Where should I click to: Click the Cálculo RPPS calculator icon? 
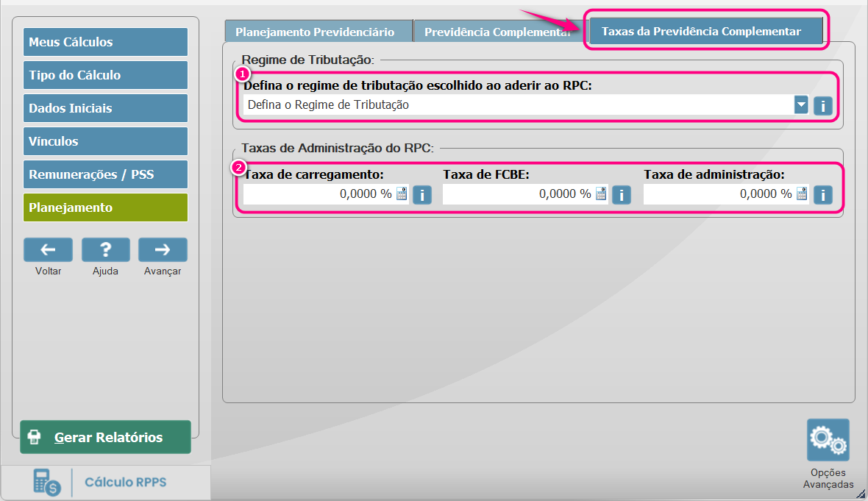click(x=46, y=482)
